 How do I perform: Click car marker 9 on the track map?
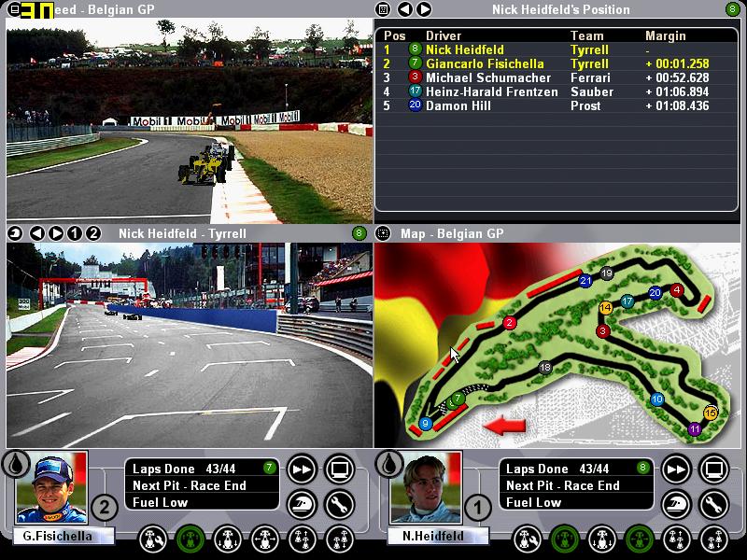pos(426,424)
